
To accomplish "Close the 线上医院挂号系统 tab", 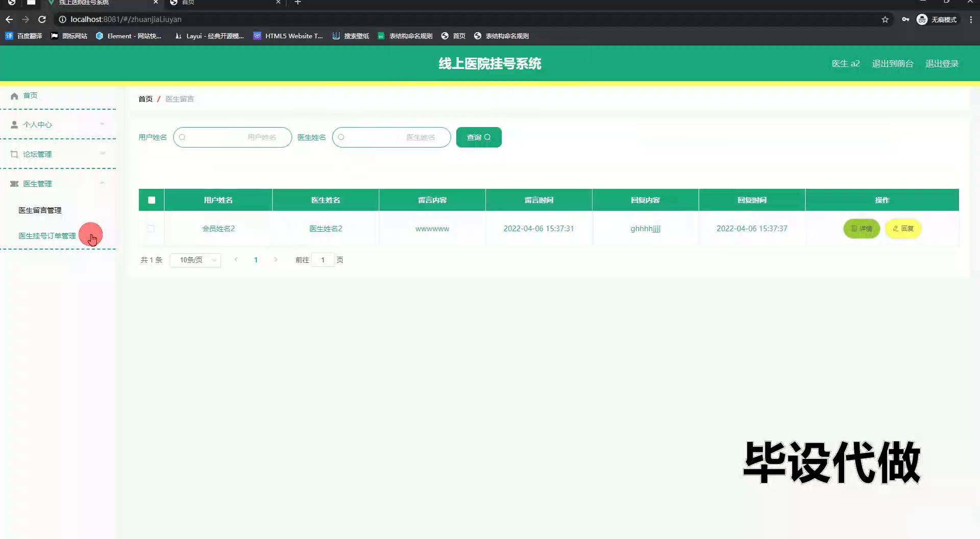I will point(156,3).
